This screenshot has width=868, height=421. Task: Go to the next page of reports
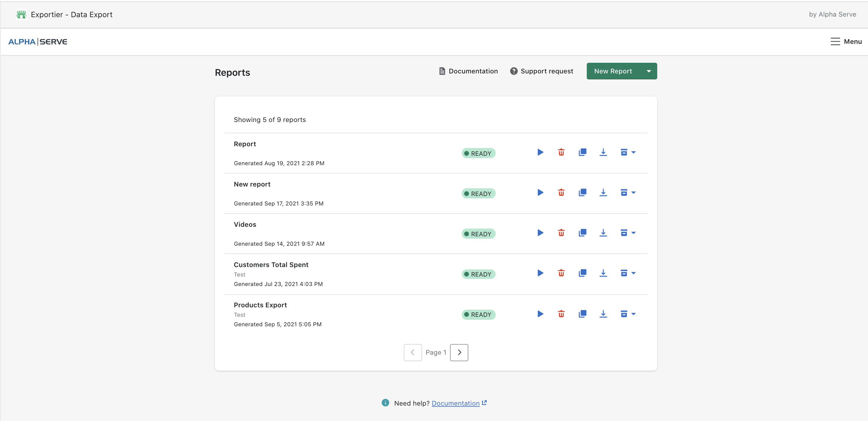point(459,352)
